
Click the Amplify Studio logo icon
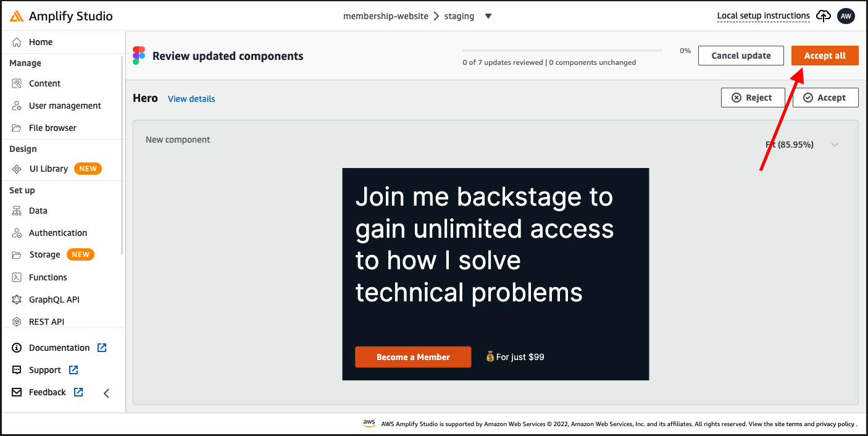(x=17, y=16)
